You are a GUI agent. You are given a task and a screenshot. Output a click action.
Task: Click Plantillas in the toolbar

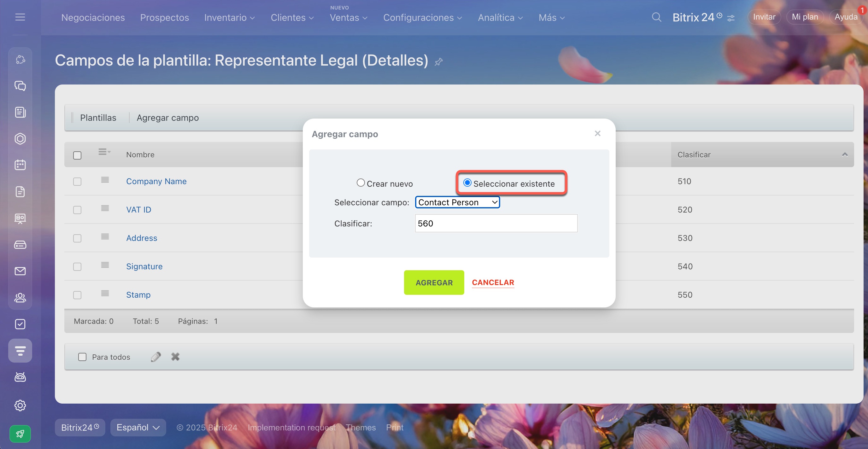point(98,118)
